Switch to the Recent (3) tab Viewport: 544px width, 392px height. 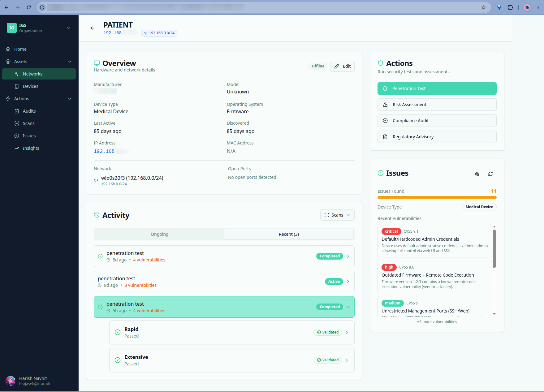tap(289, 234)
